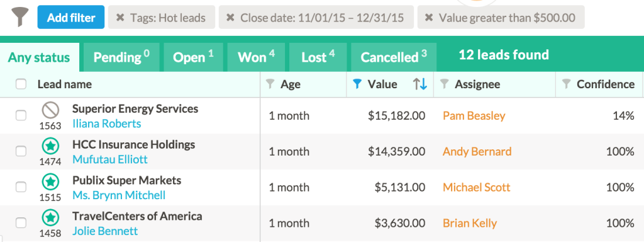Check the Superior Energy Services row checkbox
The width and height of the screenshot is (644, 242).
21,116
